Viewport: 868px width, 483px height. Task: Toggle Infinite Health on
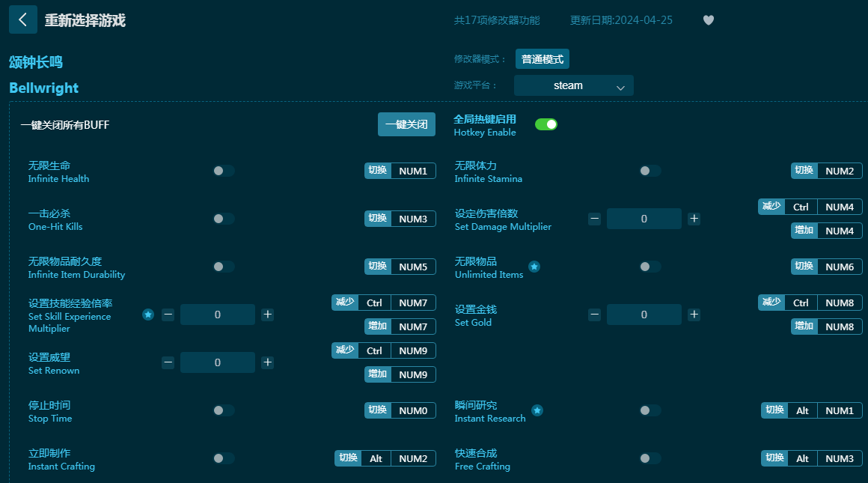click(224, 171)
